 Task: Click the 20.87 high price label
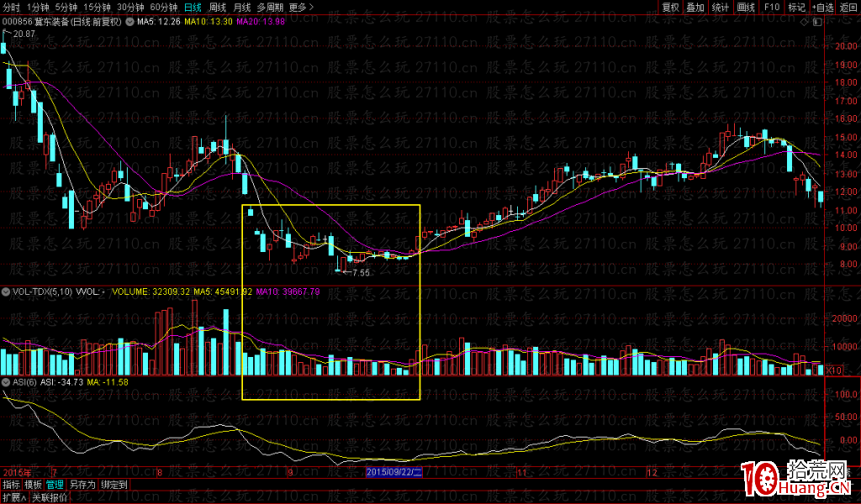(x=24, y=34)
